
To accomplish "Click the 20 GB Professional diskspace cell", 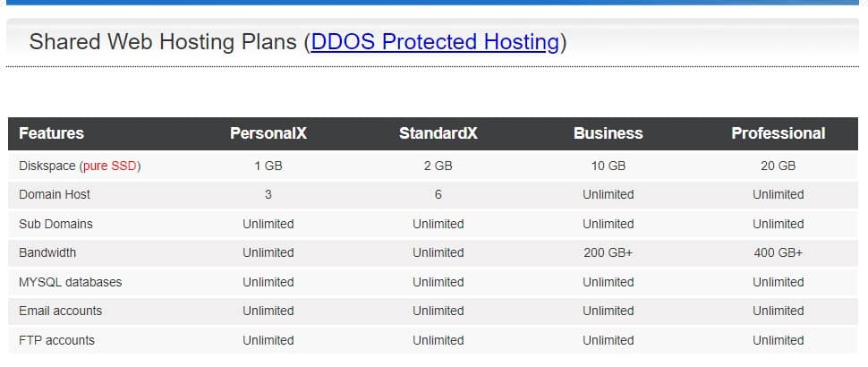I will click(778, 166).
